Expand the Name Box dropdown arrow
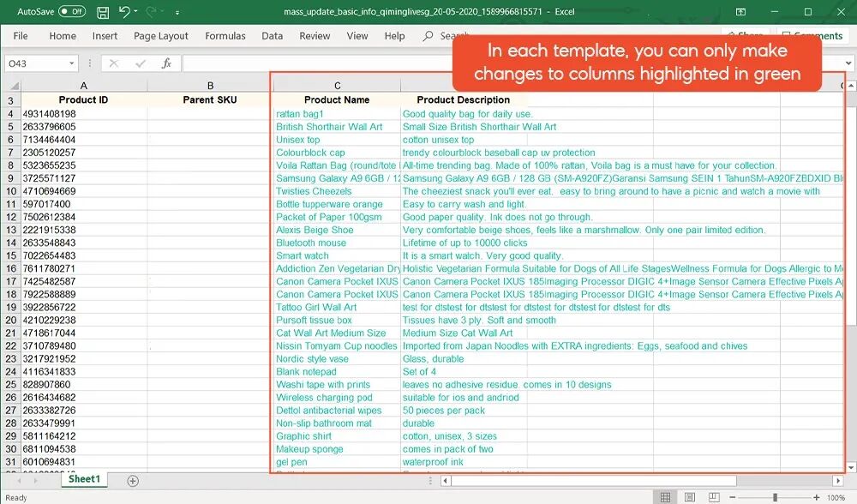The width and height of the screenshot is (857, 504). (72, 63)
